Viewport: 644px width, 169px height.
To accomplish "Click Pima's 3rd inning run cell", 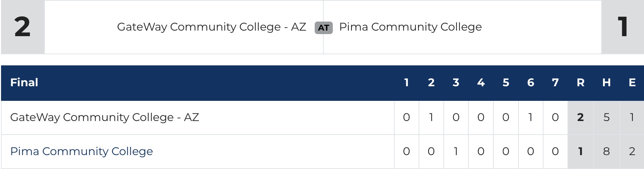I will [456, 151].
